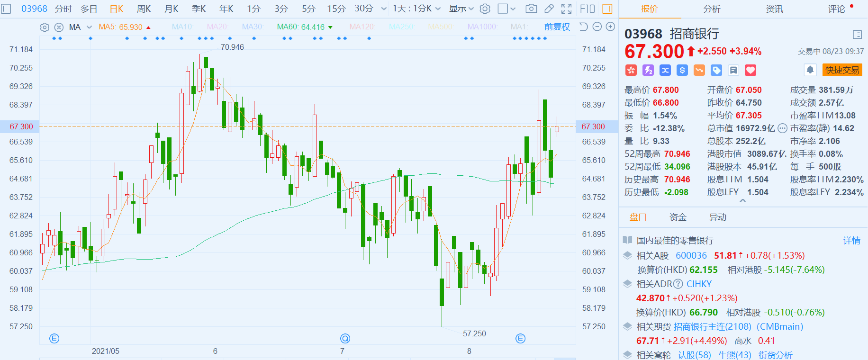Click the Q marker on chart timeline

point(345,338)
